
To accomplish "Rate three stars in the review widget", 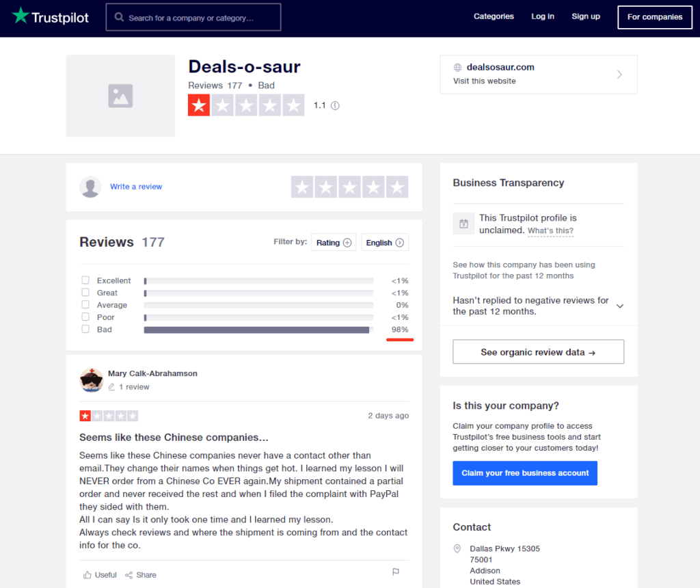I will 349,187.
